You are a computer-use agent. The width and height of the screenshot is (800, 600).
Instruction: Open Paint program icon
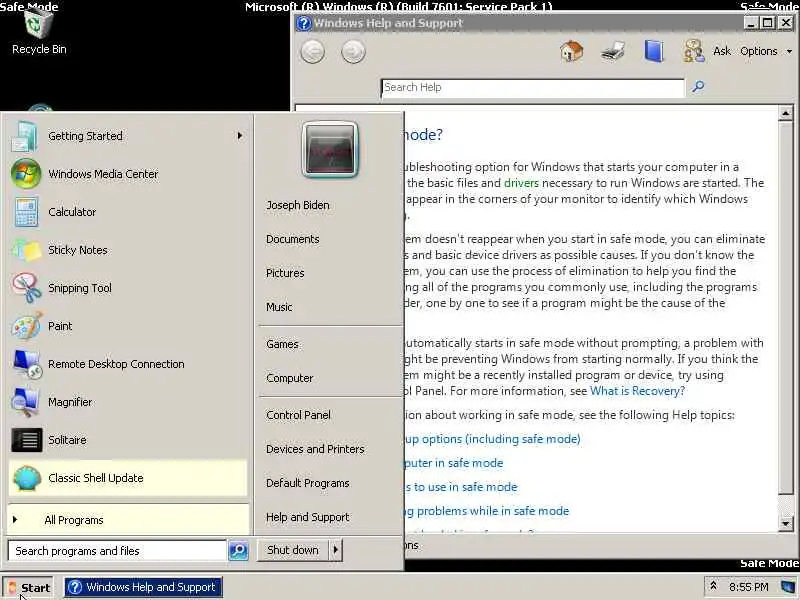tap(26, 326)
